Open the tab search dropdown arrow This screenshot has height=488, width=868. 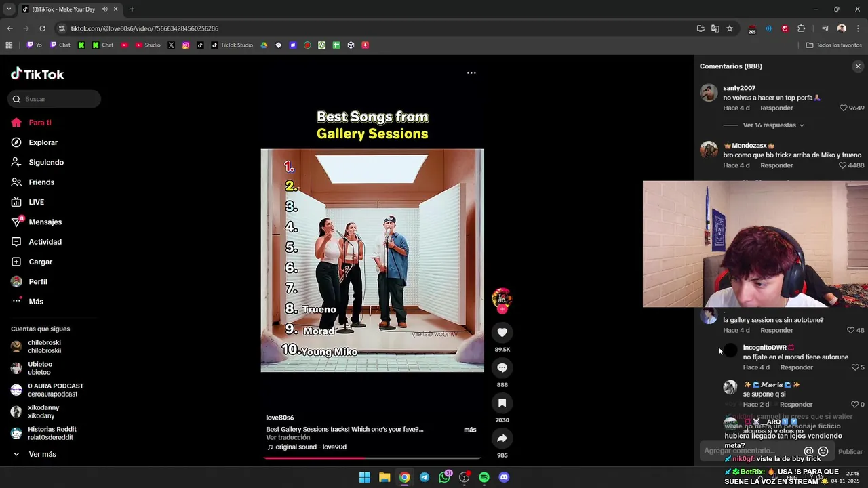9,9
